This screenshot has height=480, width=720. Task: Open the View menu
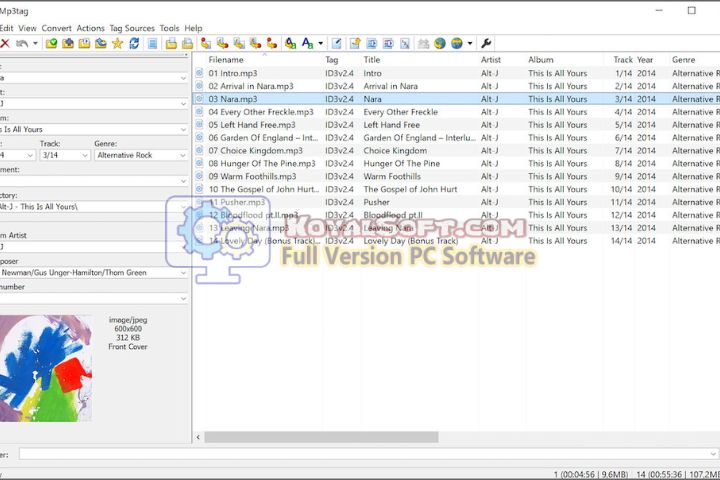tap(27, 28)
